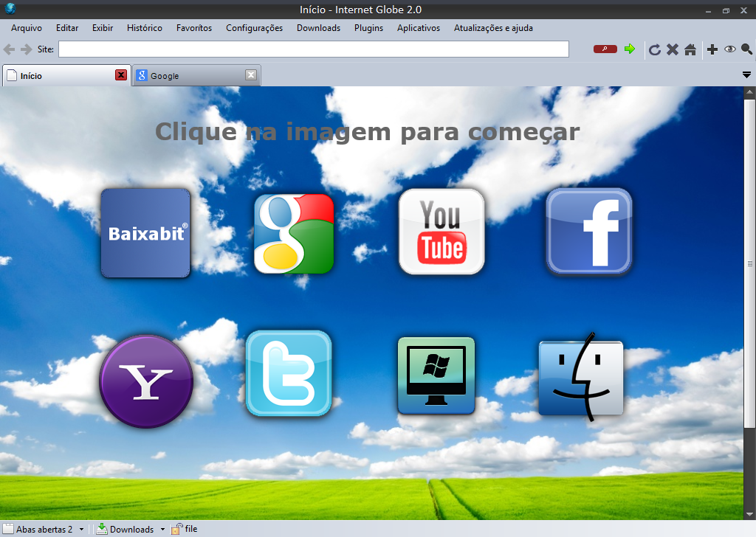Open the home page icon
This screenshot has height=537, width=756.
pos(690,49)
